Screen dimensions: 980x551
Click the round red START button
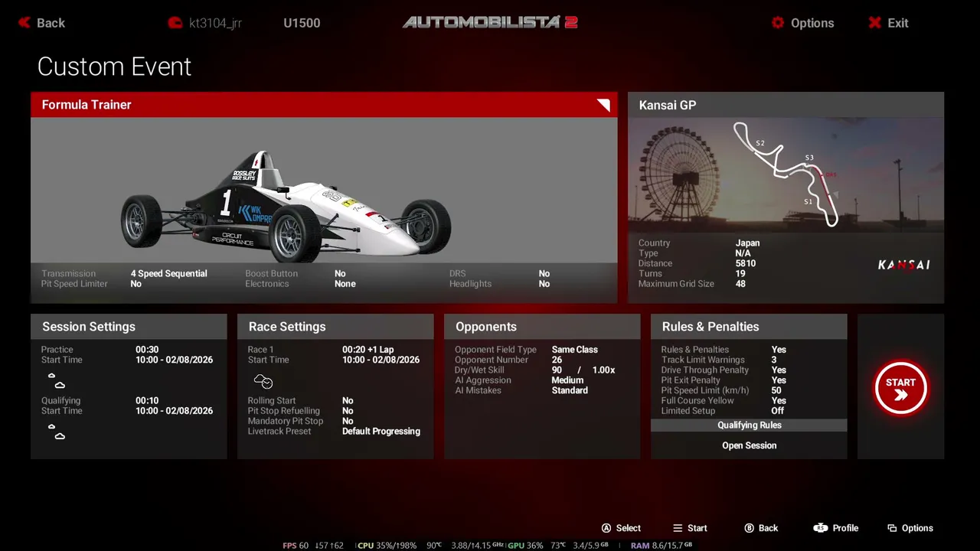[900, 387]
